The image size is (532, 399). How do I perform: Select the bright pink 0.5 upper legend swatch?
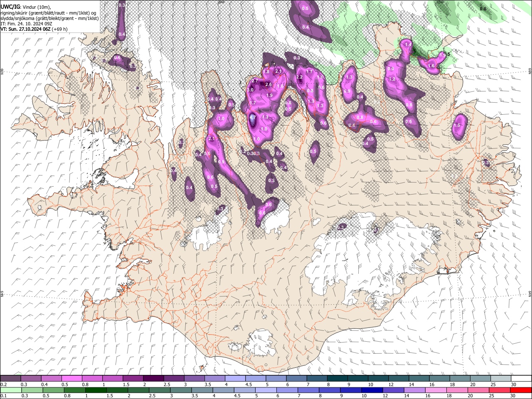(71, 379)
